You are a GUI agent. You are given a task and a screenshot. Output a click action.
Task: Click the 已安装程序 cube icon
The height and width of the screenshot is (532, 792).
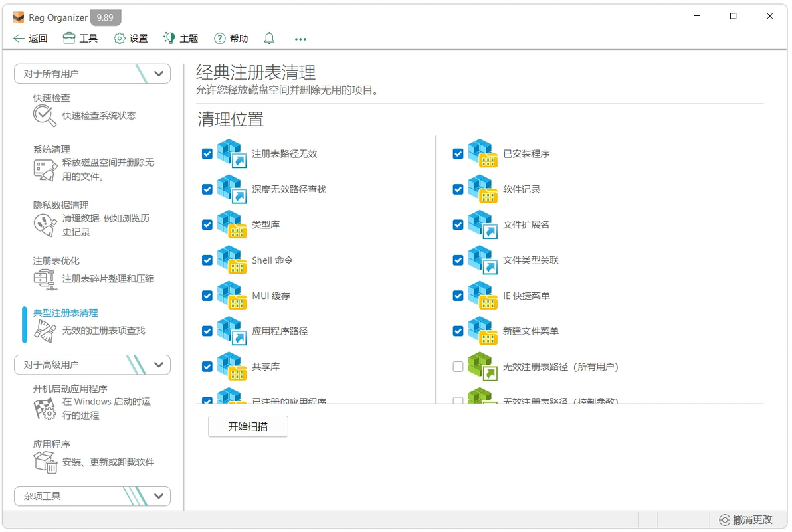point(483,153)
